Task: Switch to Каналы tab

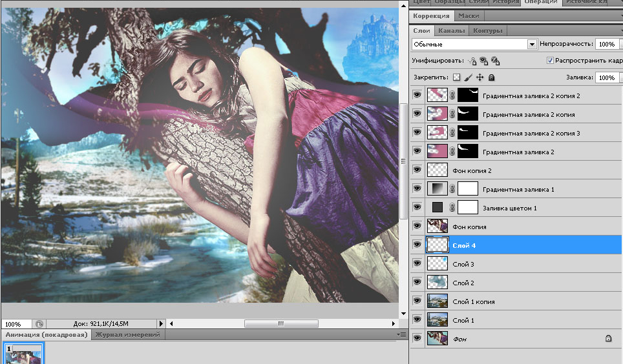Action: point(451,30)
